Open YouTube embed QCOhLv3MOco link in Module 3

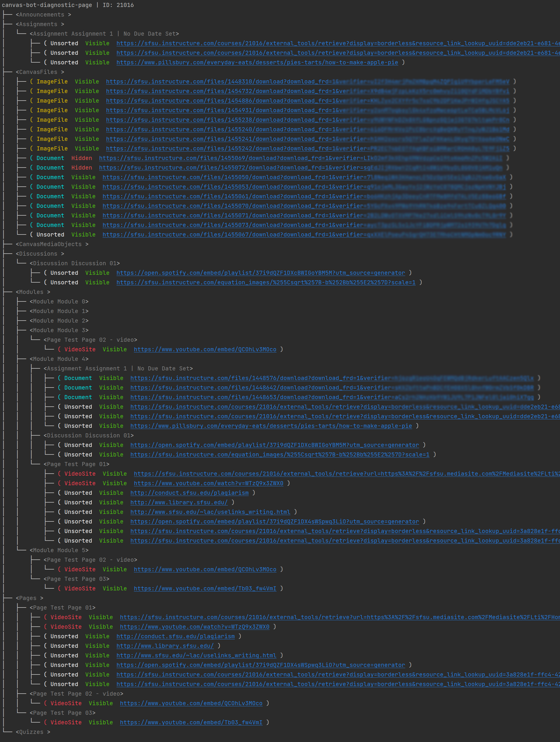click(205, 350)
